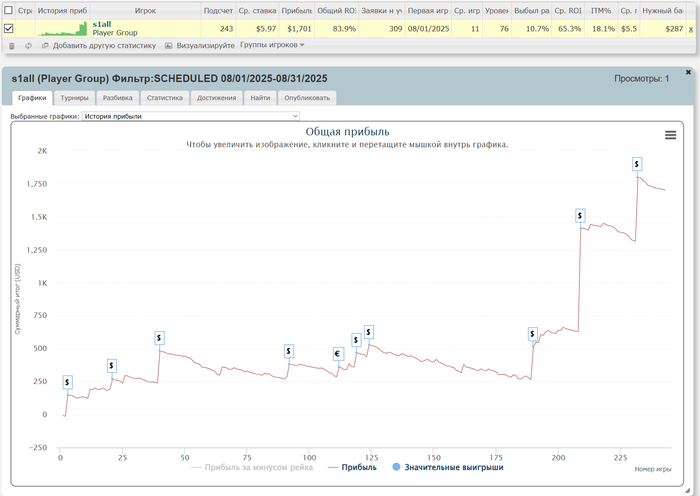
Task: Click the 'Визуализируйте' button
Action: [200, 46]
